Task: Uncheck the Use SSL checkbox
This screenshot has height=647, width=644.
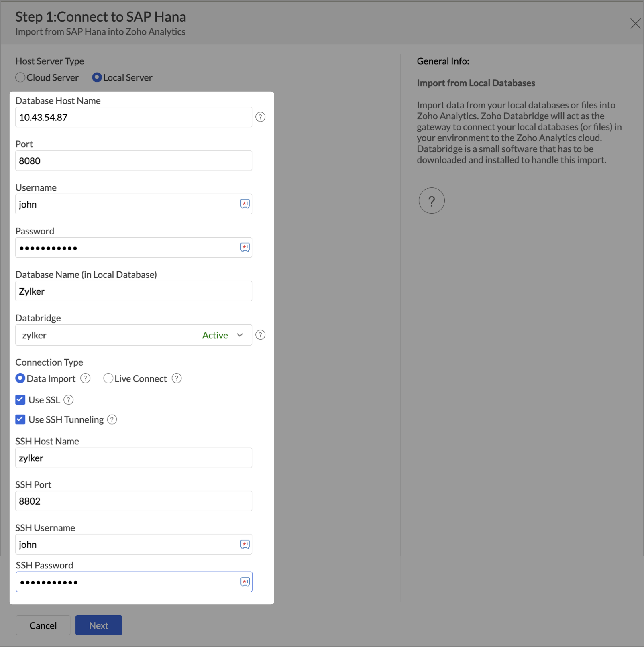Action: pos(20,400)
